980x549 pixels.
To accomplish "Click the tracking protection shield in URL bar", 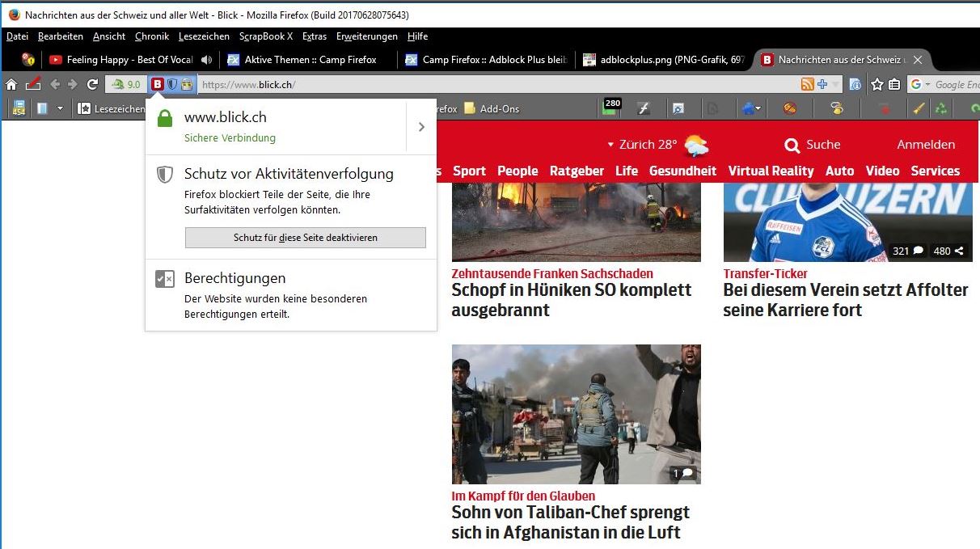I will (x=172, y=84).
